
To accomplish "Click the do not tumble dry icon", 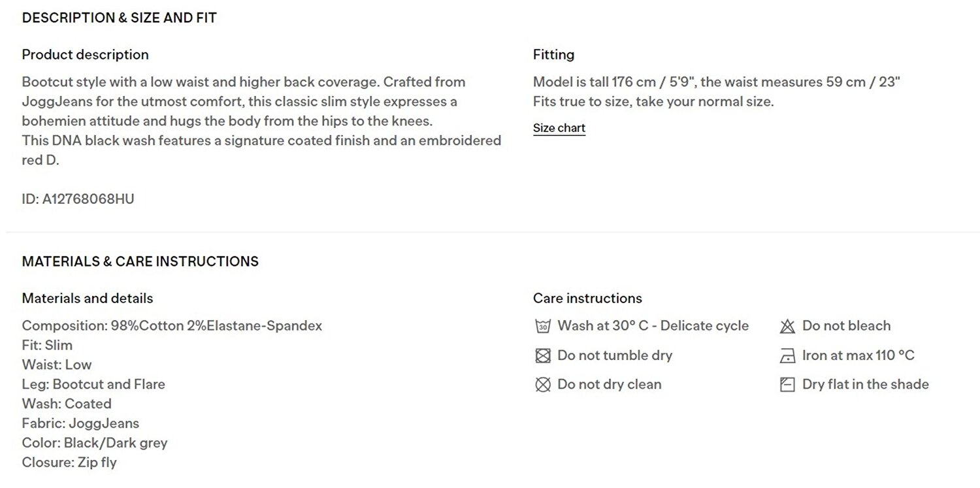I will [x=542, y=355].
